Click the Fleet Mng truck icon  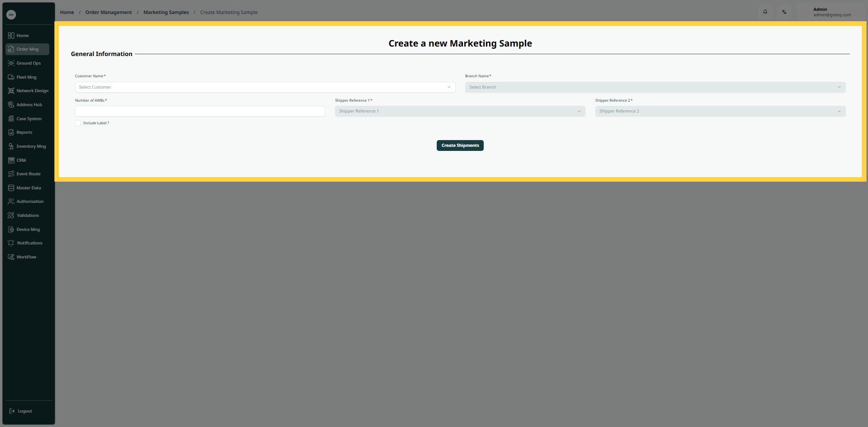(x=11, y=77)
